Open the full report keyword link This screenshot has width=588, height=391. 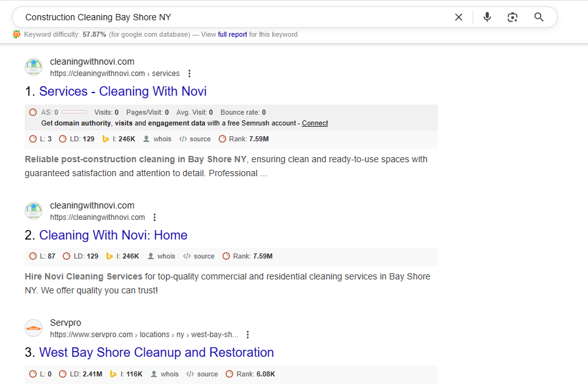[233, 34]
